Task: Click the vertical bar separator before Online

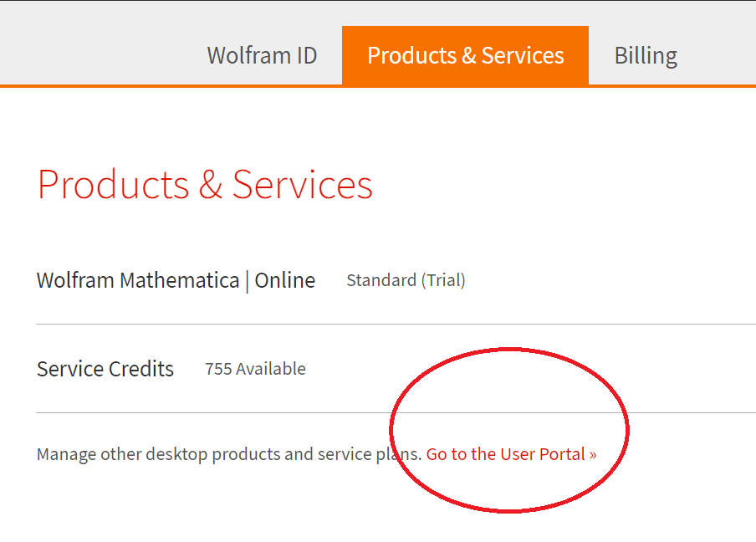Action: 247,280
